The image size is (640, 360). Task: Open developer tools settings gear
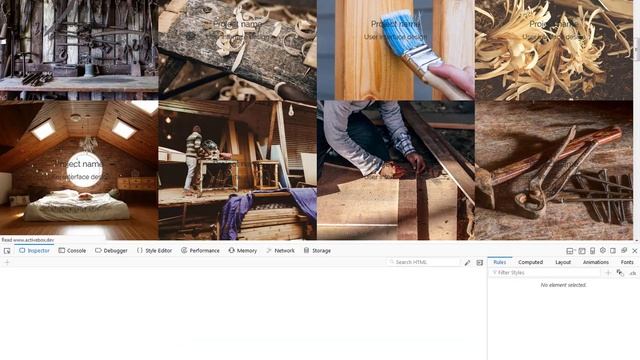[x=602, y=250]
